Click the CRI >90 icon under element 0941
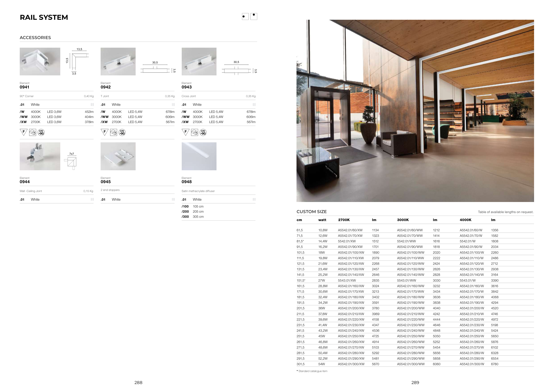554x392 pixels. (41, 132)
